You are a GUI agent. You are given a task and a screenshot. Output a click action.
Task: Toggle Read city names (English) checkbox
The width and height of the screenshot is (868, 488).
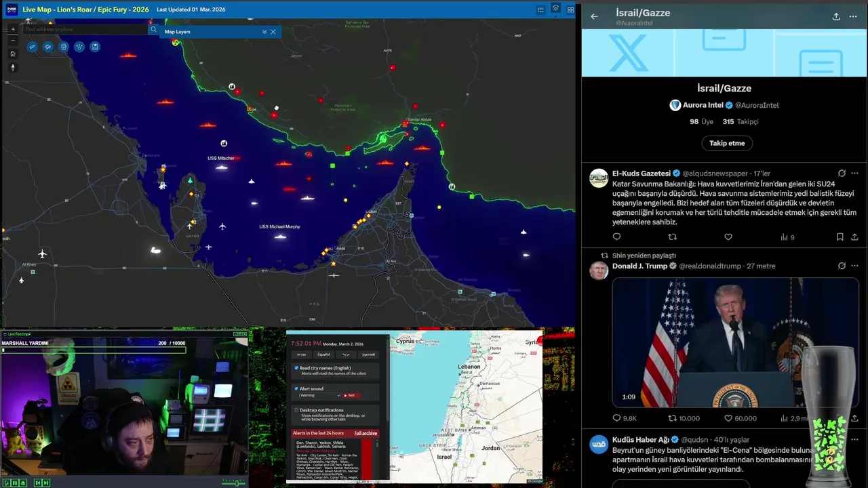coord(296,368)
